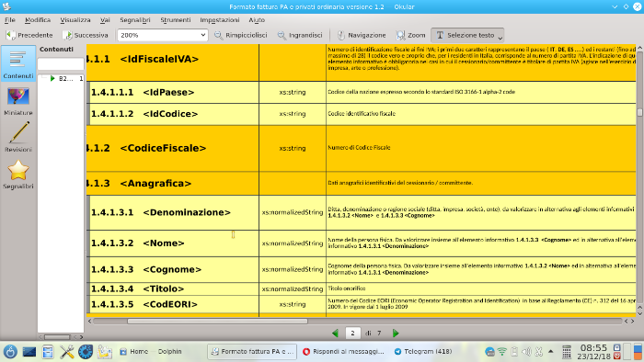Open the 200% zoom level combo box
The height and width of the screenshot is (362, 644).
tap(162, 35)
